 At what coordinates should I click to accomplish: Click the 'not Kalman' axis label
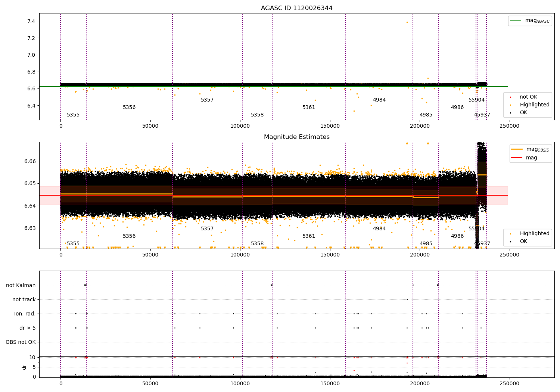click(21, 286)
